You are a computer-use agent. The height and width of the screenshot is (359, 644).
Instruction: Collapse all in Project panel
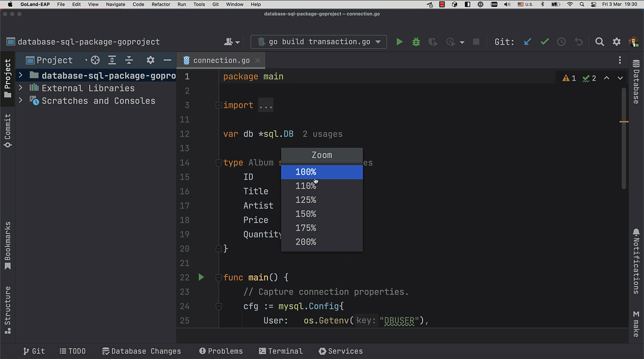[129, 60]
